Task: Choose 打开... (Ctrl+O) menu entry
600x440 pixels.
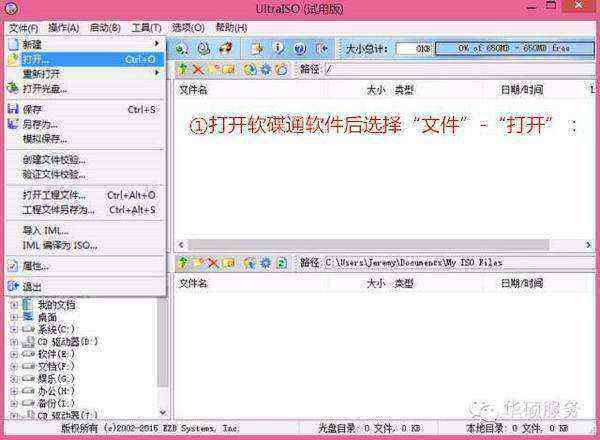Action: pyautogui.click(x=85, y=59)
